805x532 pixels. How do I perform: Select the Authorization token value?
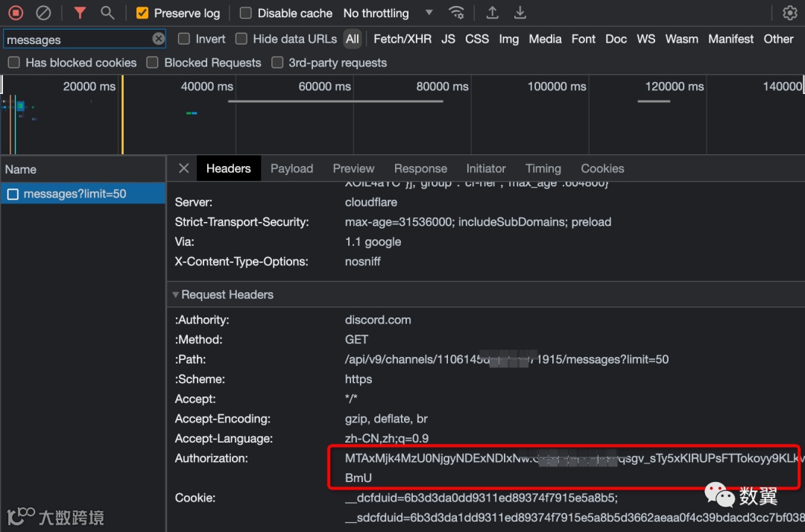574,467
